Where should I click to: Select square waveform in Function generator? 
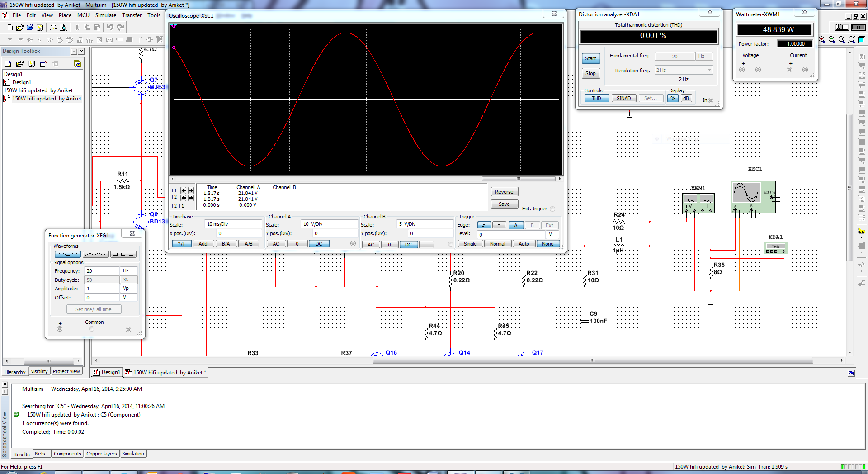123,254
